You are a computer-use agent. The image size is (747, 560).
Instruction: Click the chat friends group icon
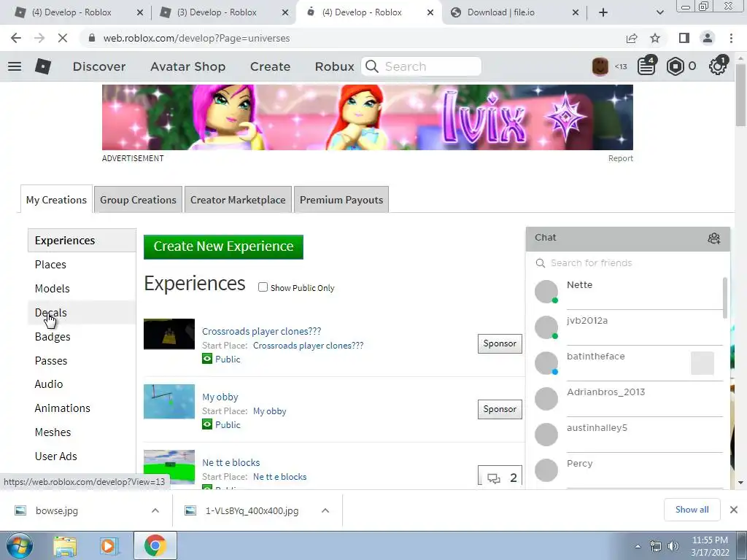click(713, 238)
